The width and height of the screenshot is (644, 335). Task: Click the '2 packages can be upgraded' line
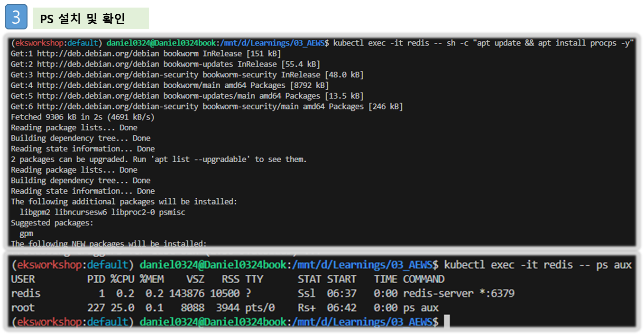tap(158, 159)
